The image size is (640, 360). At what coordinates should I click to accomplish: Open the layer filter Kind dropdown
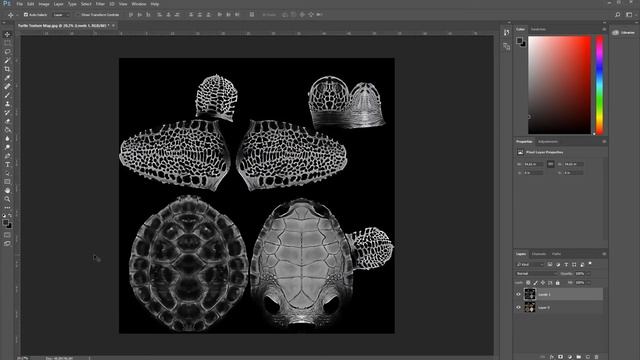coord(530,264)
